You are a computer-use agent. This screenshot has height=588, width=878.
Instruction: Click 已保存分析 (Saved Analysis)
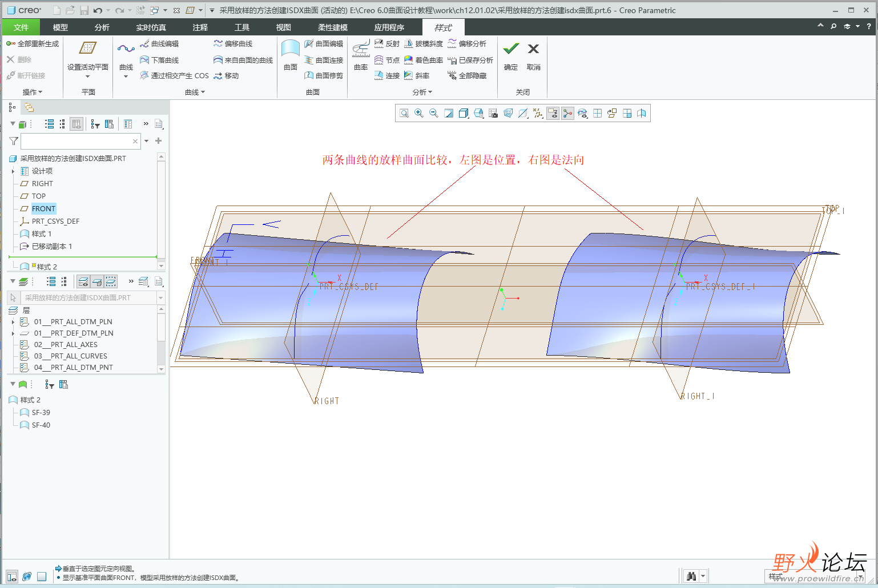point(470,60)
